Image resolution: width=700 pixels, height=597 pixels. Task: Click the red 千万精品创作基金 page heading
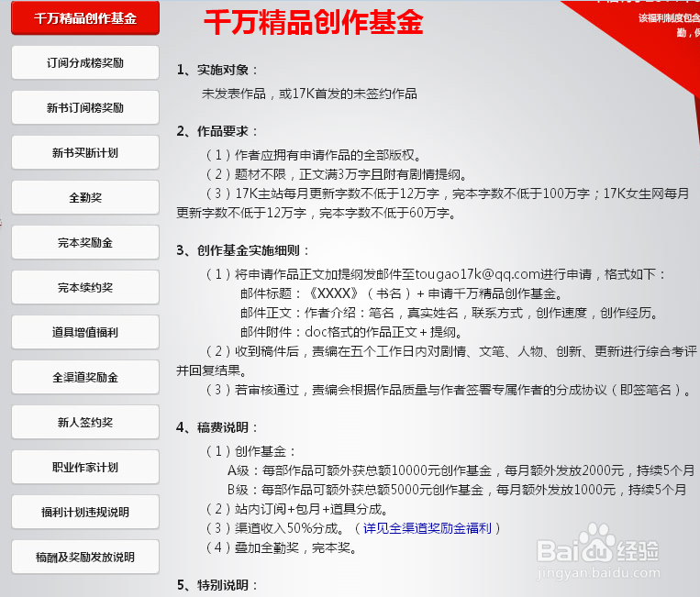[314, 22]
